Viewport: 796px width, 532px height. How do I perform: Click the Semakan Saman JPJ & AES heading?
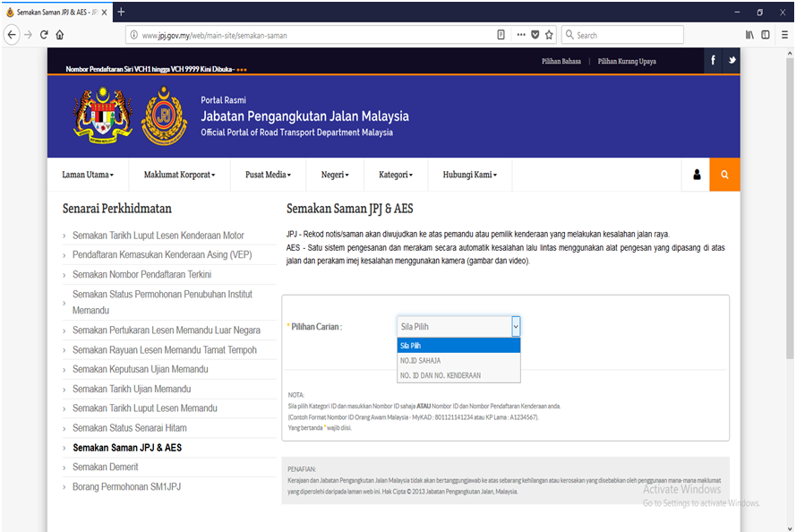click(x=350, y=209)
